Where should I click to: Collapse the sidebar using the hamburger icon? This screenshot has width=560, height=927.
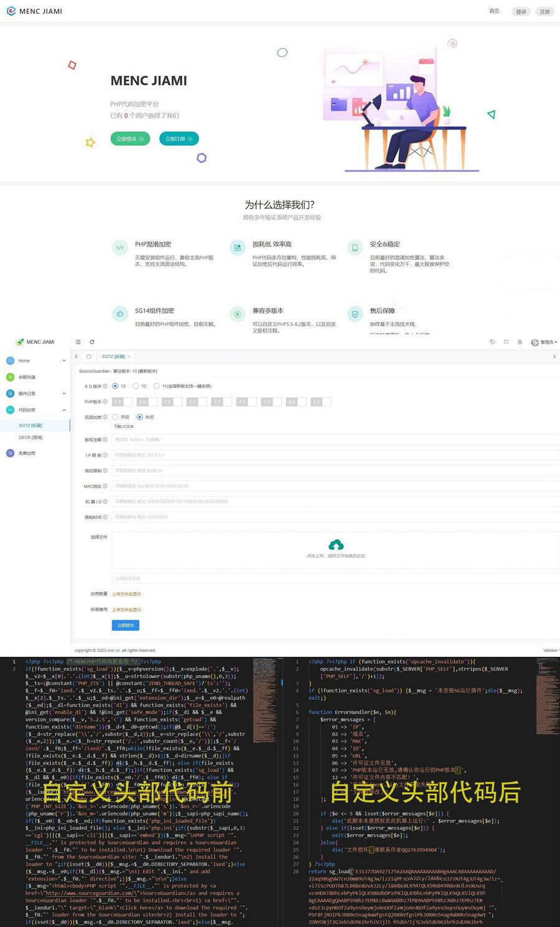[x=78, y=342]
